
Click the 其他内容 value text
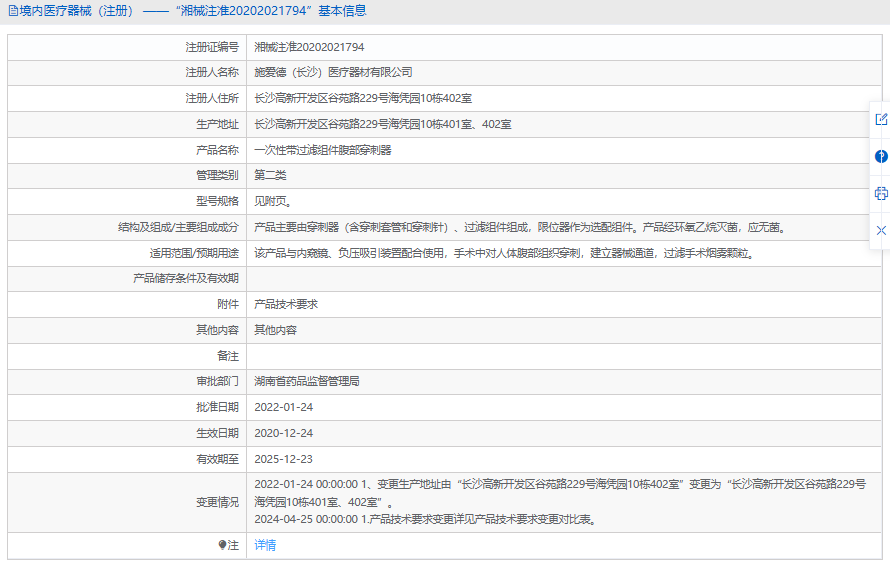[275, 330]
